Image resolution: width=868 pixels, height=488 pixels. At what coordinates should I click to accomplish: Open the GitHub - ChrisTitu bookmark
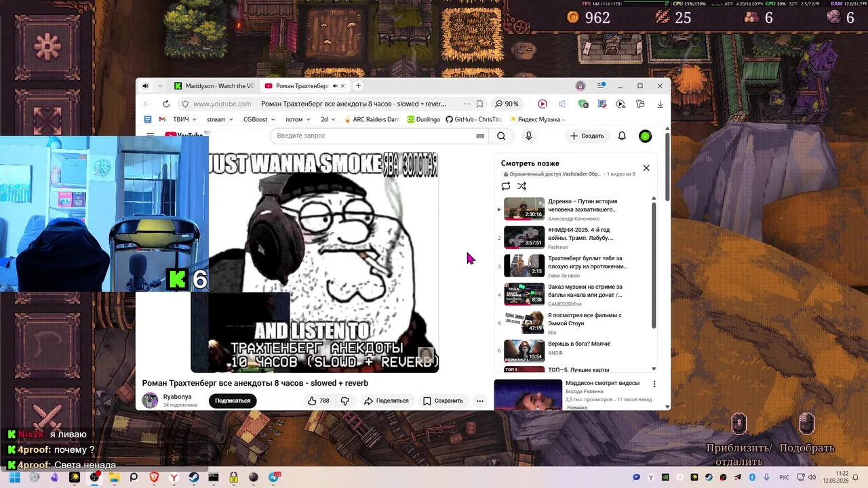473,119
